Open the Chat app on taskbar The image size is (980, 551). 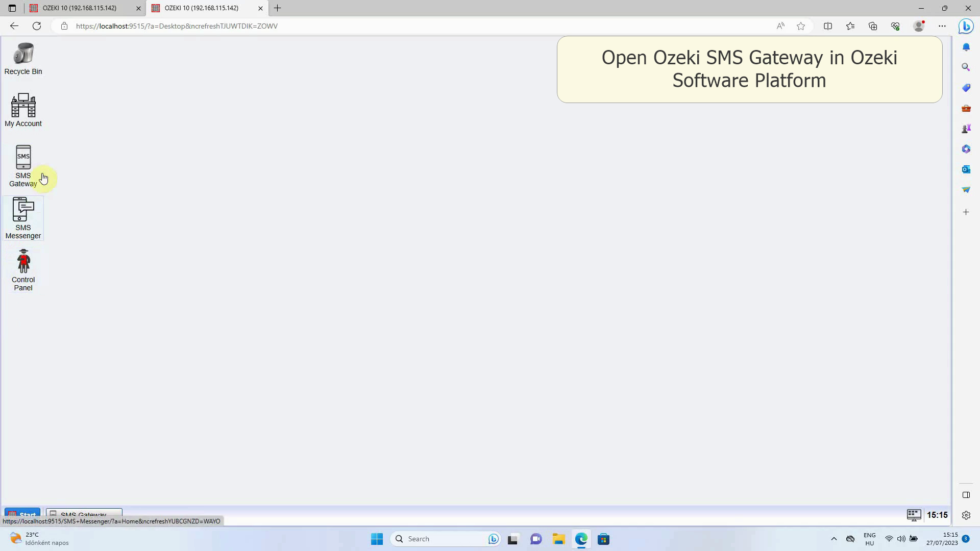point(536,539)
